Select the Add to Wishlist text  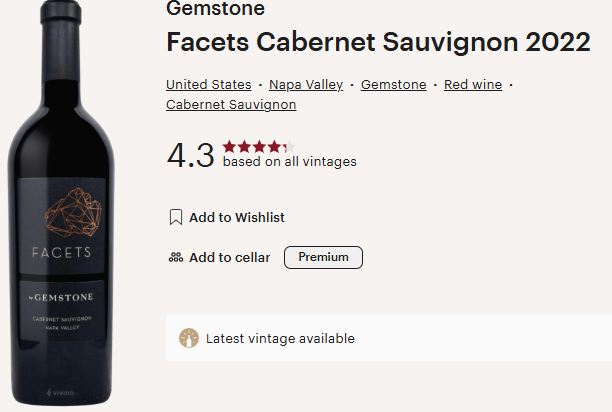point(237,217)
